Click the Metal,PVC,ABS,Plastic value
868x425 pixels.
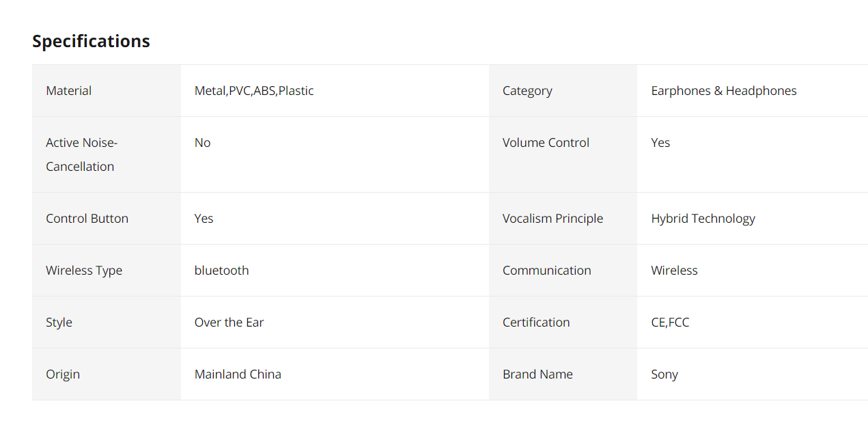tap(254, 91)
